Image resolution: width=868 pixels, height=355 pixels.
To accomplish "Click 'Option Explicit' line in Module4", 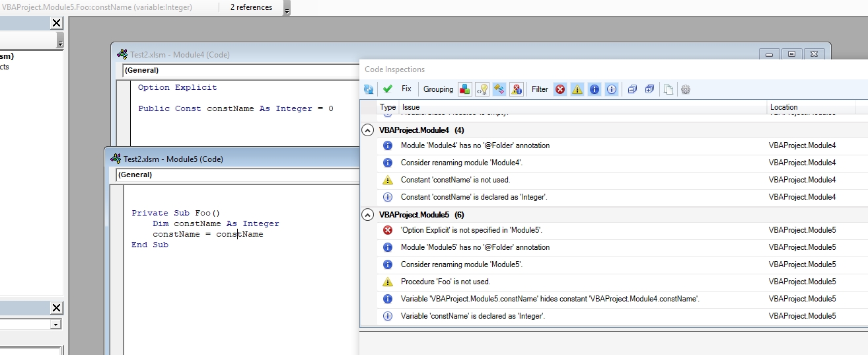I will [178, 87].
